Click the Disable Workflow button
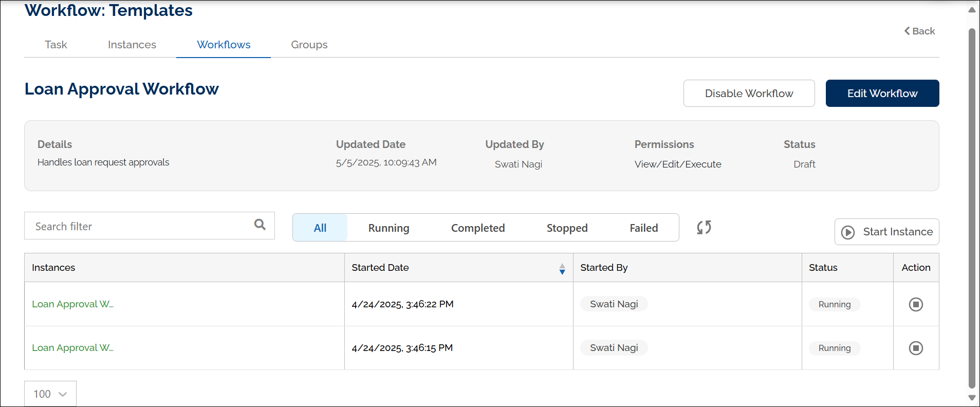Viewport: 980px width, 407px height. click(749, 93)
